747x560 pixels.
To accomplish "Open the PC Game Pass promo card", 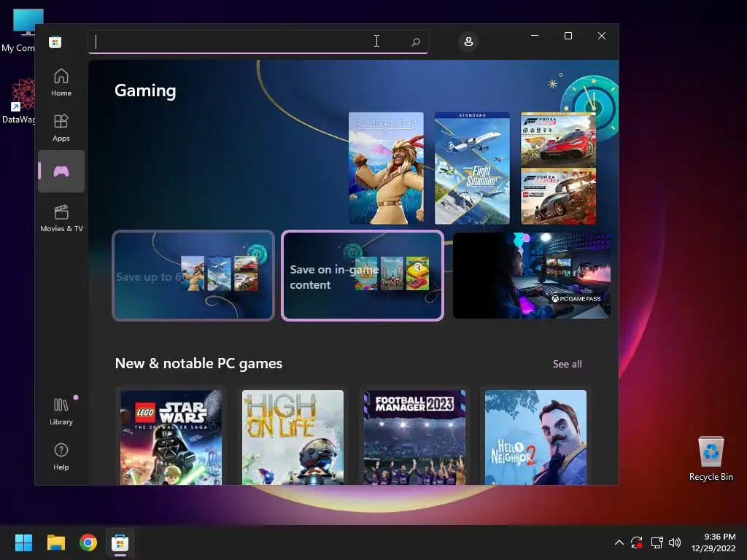I will (x=532, y=275).
